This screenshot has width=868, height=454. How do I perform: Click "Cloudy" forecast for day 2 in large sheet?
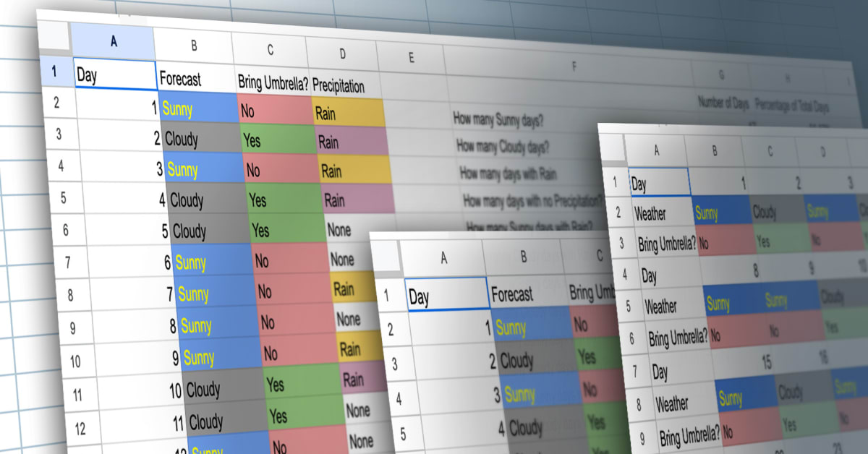pos(202,138)
